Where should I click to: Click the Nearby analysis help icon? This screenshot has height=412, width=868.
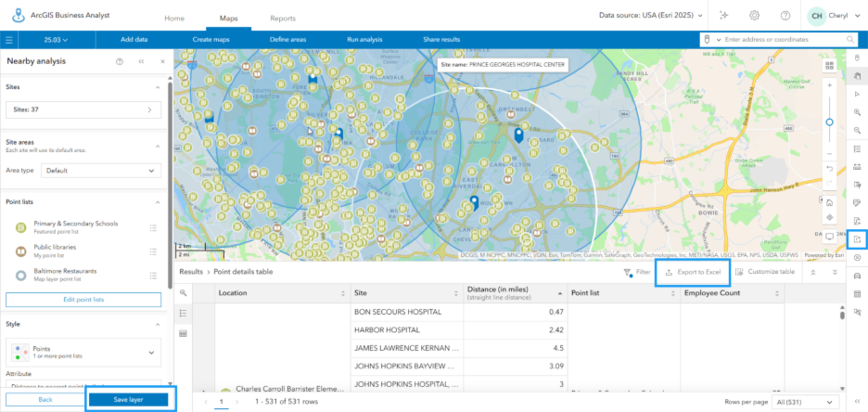(120, 61)
